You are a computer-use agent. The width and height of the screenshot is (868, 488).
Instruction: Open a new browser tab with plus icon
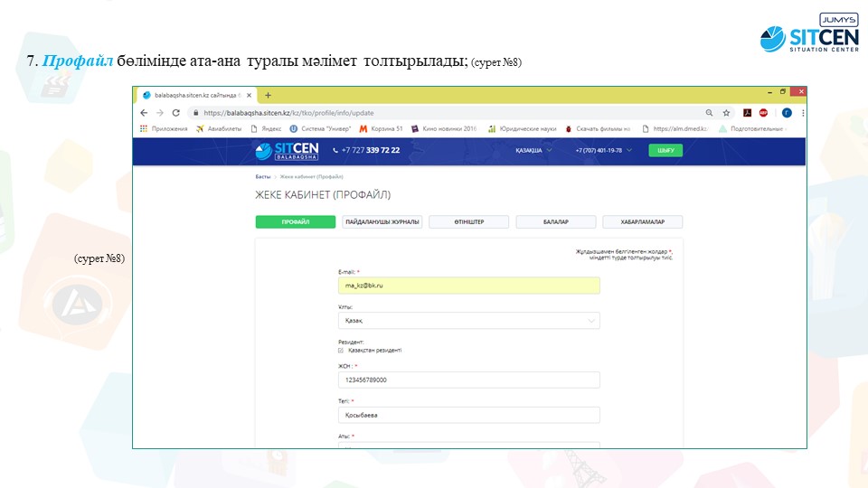click(x=268, y=95)
